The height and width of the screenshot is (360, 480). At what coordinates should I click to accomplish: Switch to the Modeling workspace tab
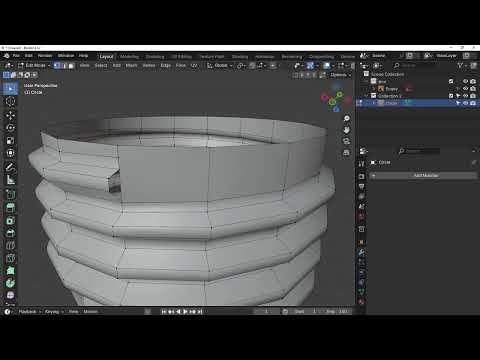coord(129,57)
